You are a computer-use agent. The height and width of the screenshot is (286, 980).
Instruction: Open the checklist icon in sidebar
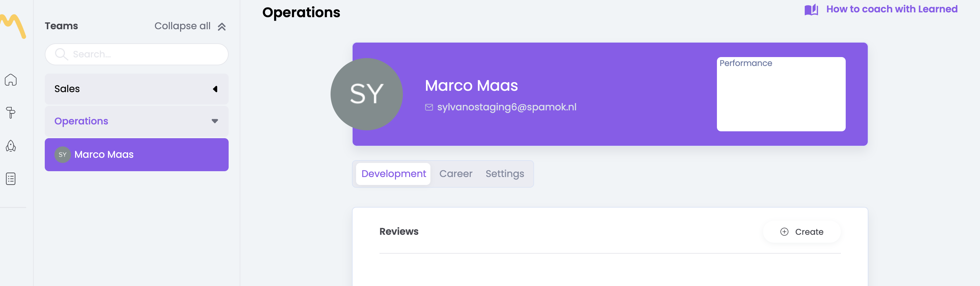(11, 178)
